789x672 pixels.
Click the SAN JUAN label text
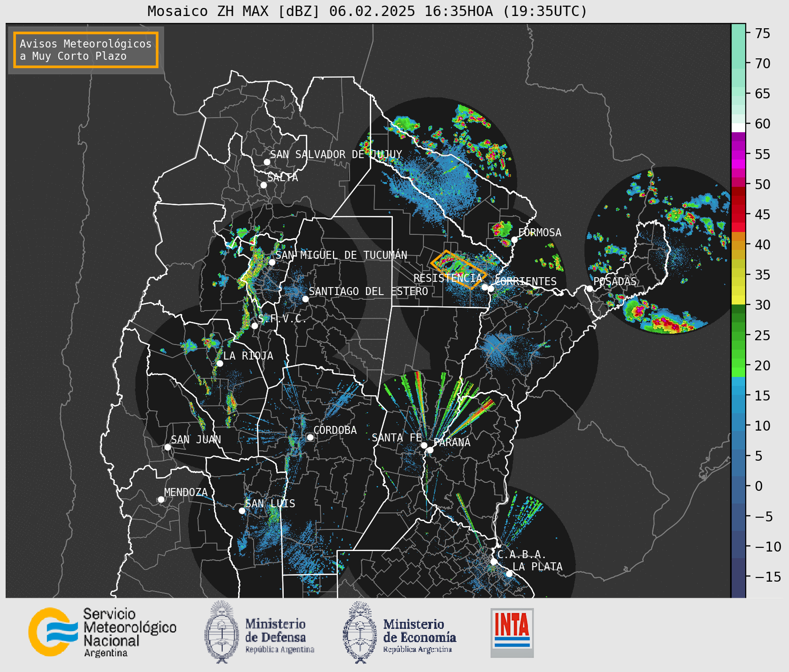point(196,440)
